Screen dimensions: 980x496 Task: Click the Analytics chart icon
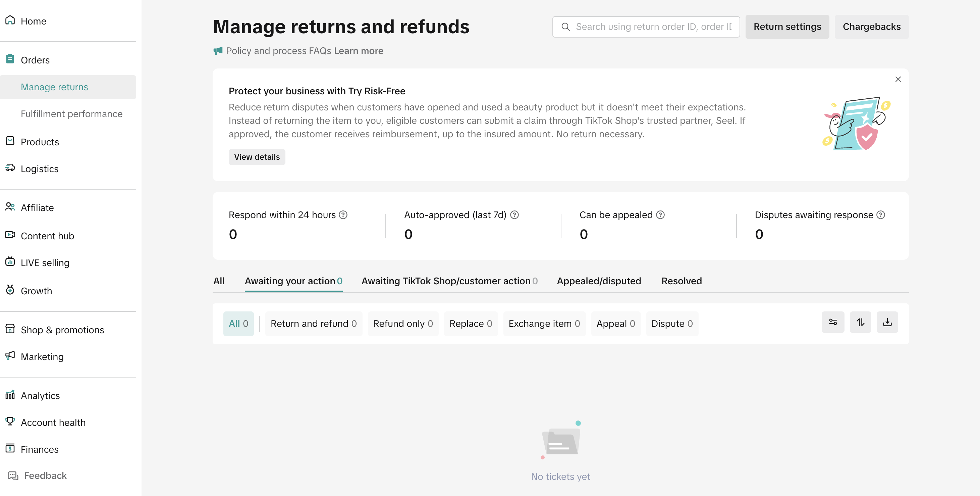10,395
